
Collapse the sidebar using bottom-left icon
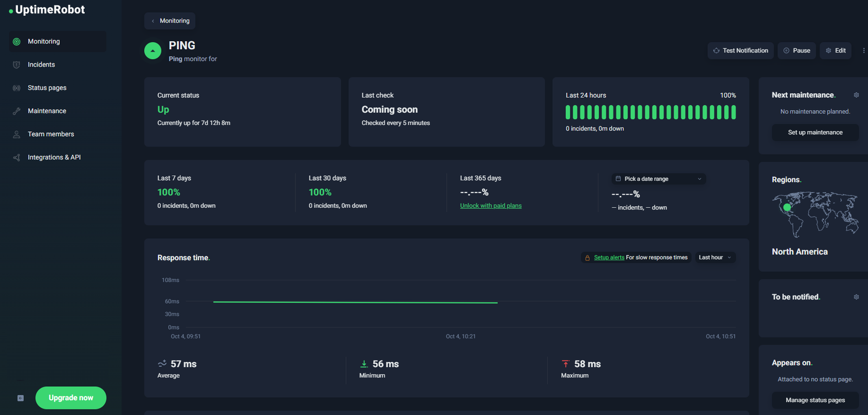tap(21, 398)
